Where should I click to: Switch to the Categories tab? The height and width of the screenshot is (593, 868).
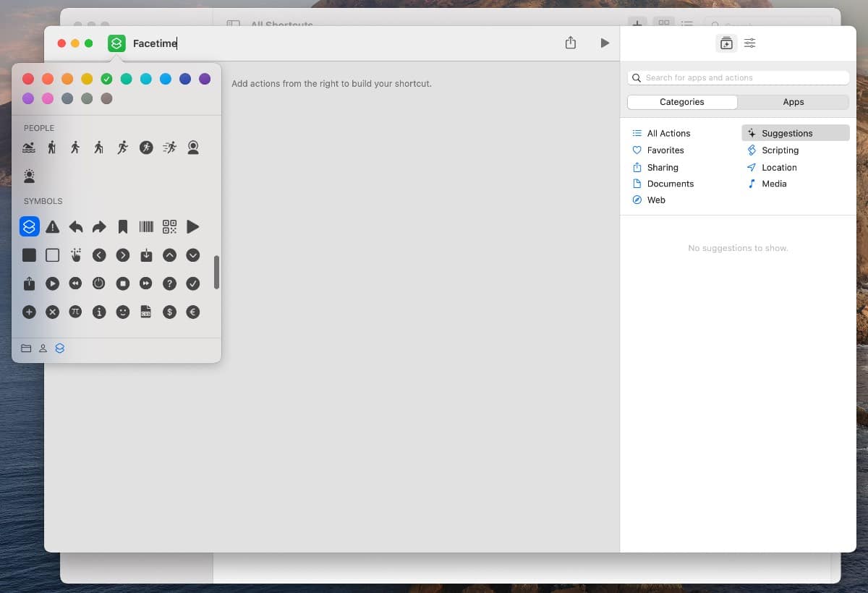pyautogui.click(x=681, y=102)
